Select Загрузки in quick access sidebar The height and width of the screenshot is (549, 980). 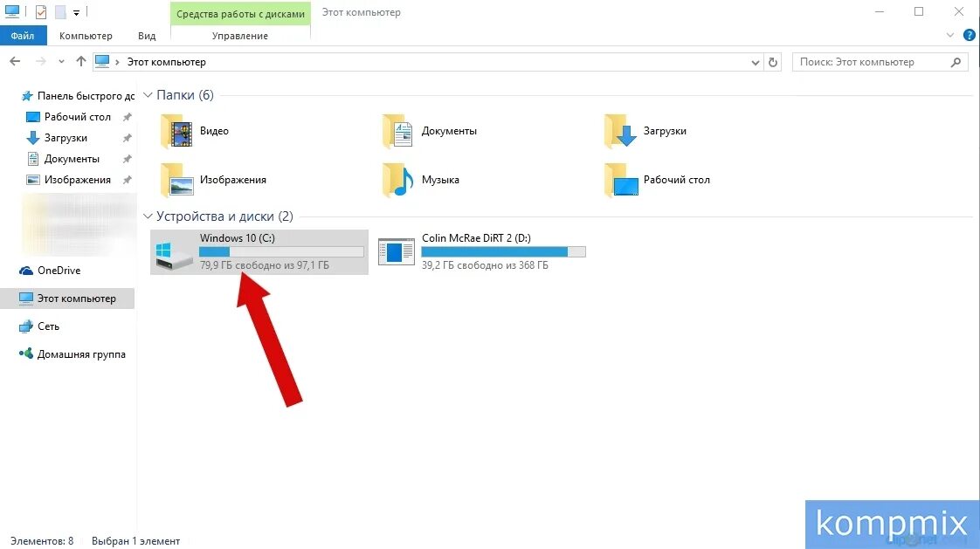point(66,138)
